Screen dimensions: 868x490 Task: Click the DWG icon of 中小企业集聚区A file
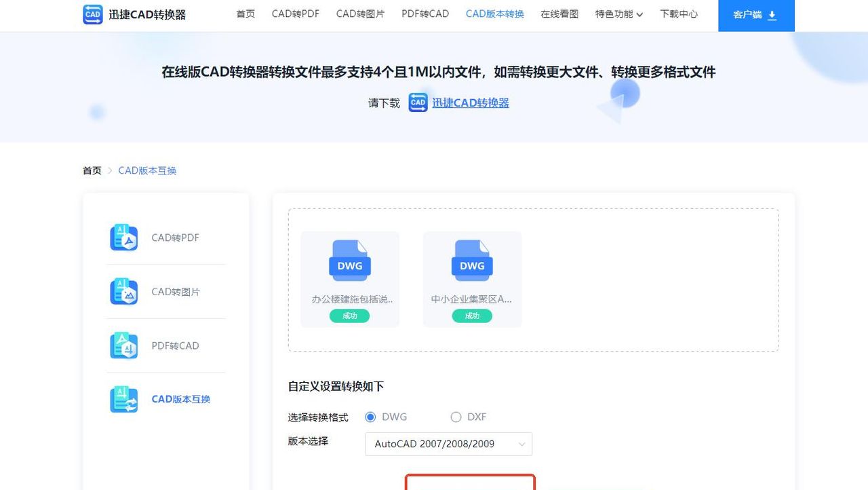pyautogui.click(x=471, y=259)
